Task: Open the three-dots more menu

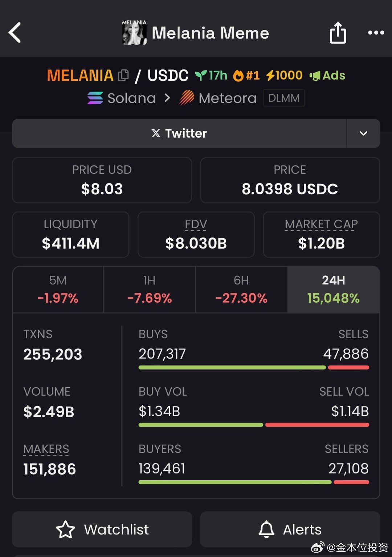Action: 376,33
